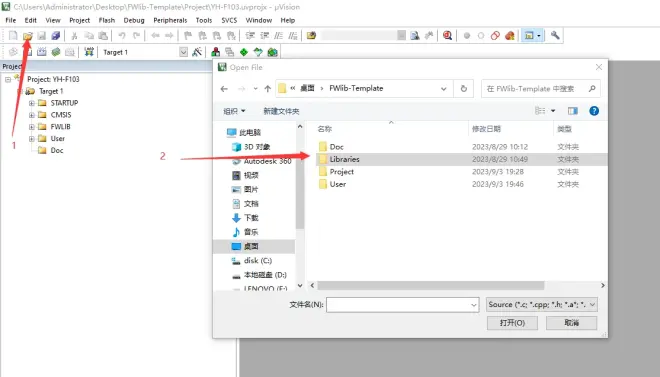Open Configuration wrench icon

(555, 35)
